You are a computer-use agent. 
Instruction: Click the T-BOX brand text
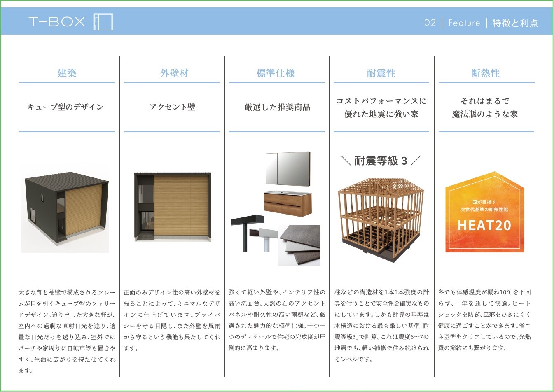pyautogui.click(x=57, y=22)
